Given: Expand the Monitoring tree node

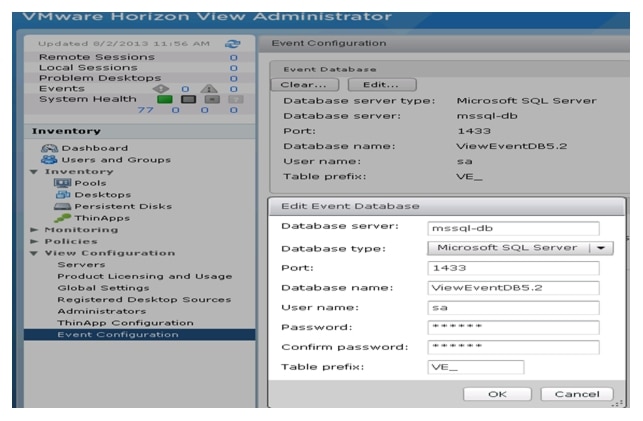Looking at the screenshot, I should coord(34,230).
